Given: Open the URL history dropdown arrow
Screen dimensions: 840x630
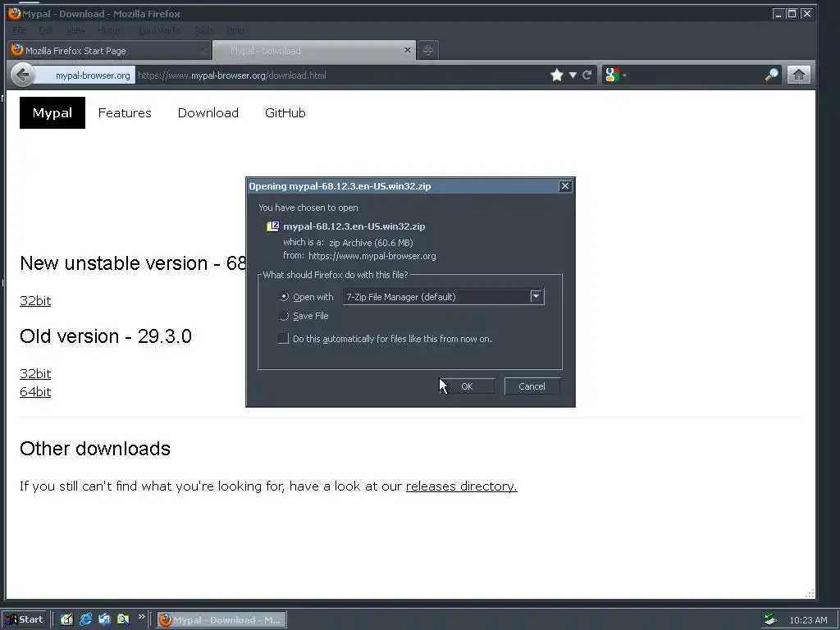Looking at the screenshot, I should pos(573,75).
